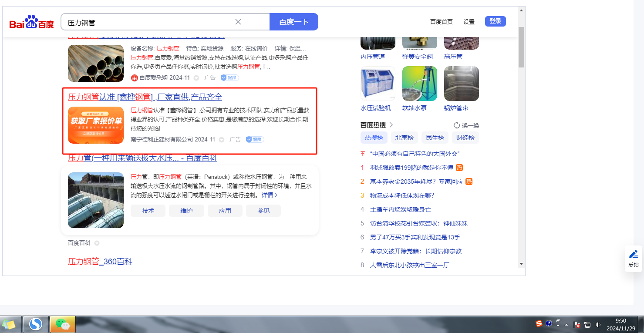
Task: Click the scrollbar up arrow
Action: pos(521,10)
